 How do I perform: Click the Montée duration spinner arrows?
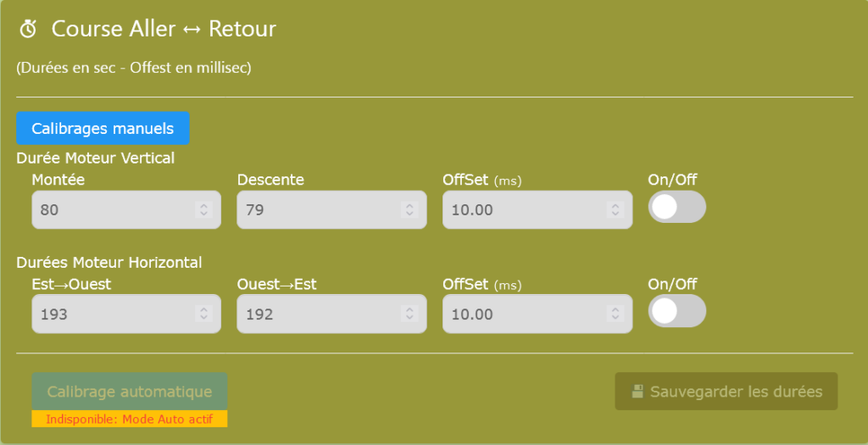(203, 209)
